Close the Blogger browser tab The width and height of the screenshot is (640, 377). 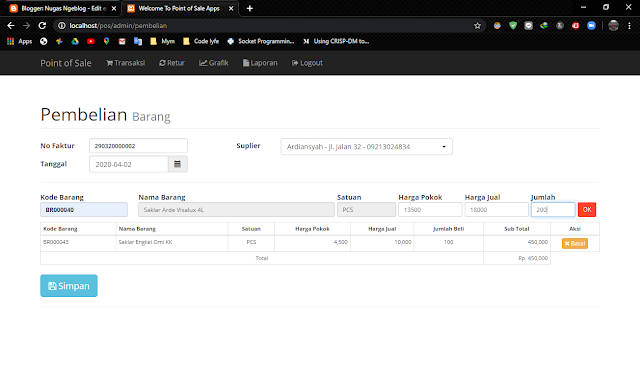tap(114, 8)
